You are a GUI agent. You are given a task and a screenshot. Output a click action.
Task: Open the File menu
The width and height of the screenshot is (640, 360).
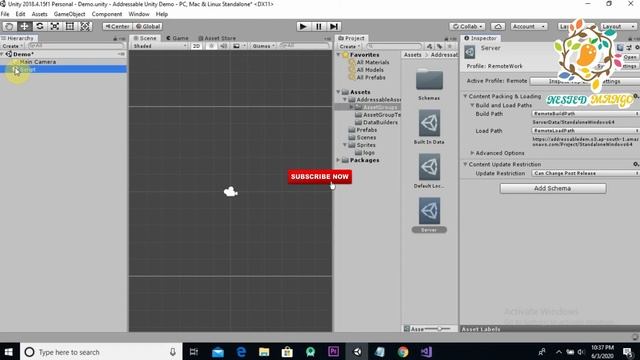click(5, 14)
